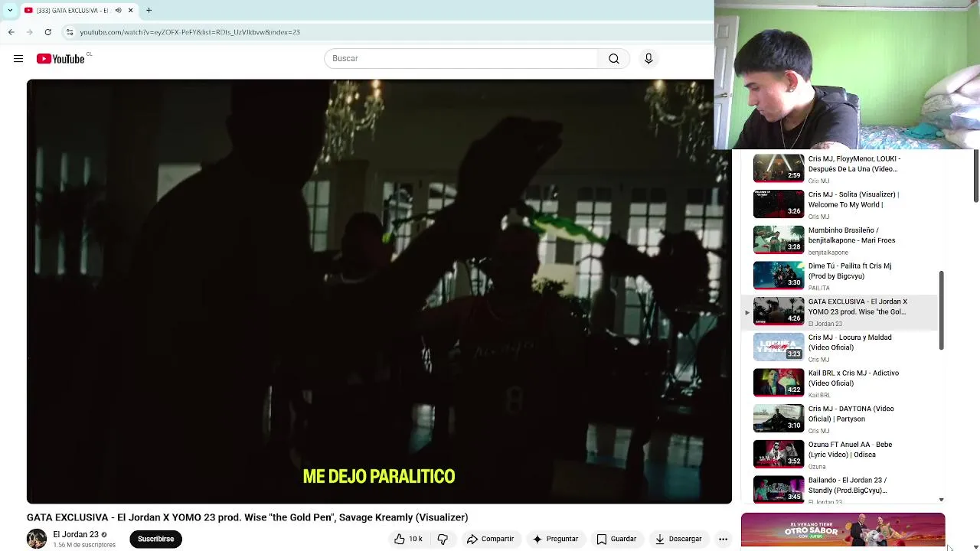Viewport: 980px width, 551px height.
Task: Dislike the video with thumbs down
Action: (443, 540)
